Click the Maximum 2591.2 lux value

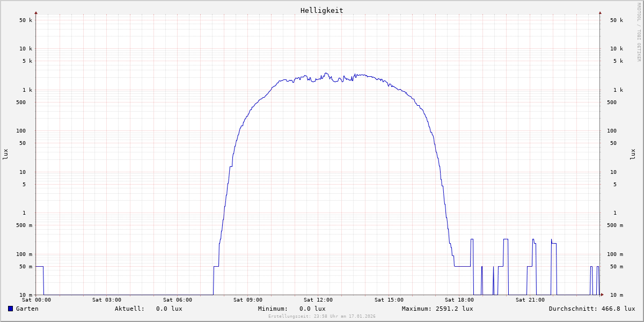pos(452,309)
